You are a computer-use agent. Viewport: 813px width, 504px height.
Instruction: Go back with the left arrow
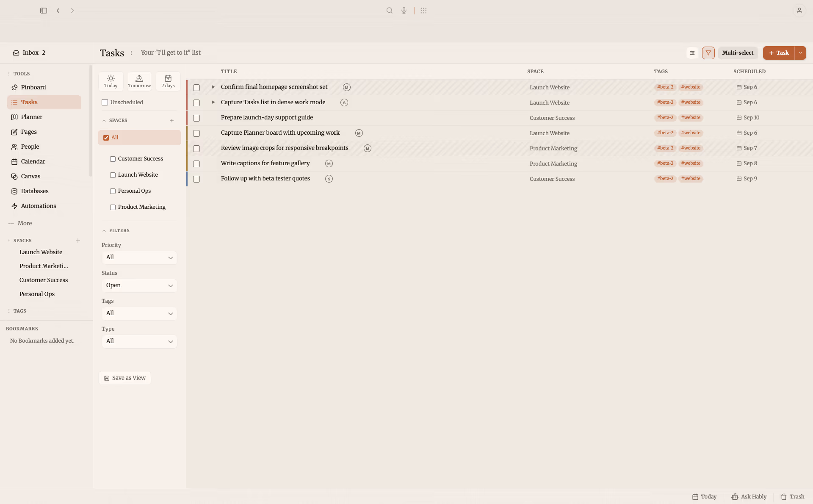[58, 11]
